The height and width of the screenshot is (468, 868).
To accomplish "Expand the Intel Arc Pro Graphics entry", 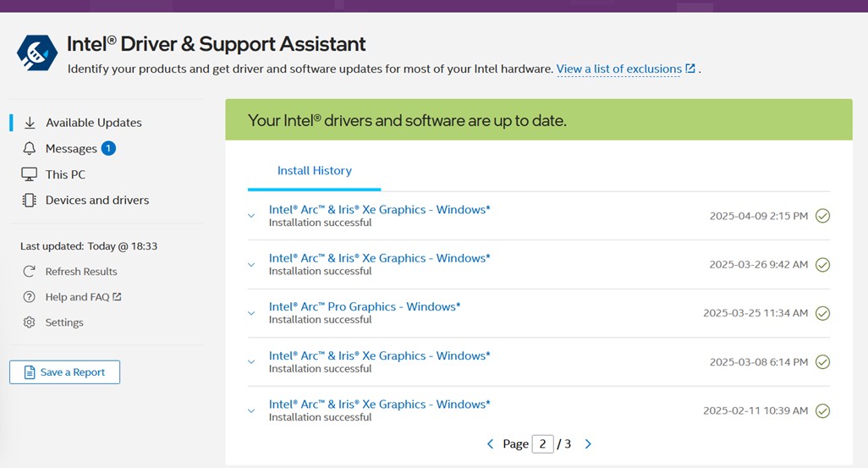I will [251, 313].
